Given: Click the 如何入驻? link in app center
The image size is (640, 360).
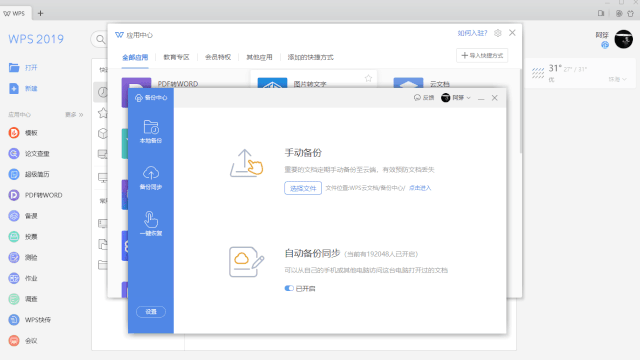Looking at the screenshot, I should 472,33.
